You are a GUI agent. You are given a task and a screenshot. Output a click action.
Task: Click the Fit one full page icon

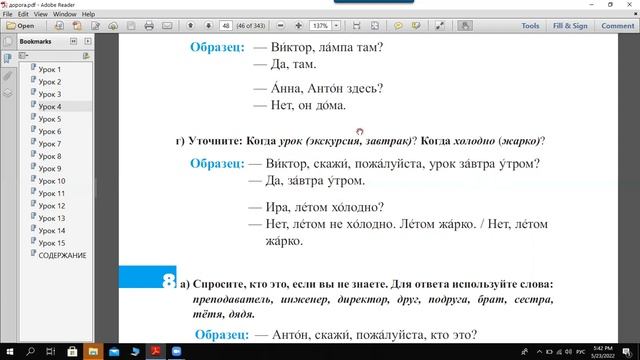click(x=375, y=26)
